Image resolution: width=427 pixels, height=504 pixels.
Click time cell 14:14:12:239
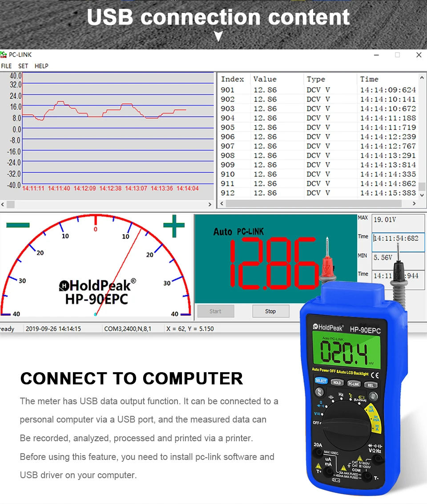tap(388, 137)
